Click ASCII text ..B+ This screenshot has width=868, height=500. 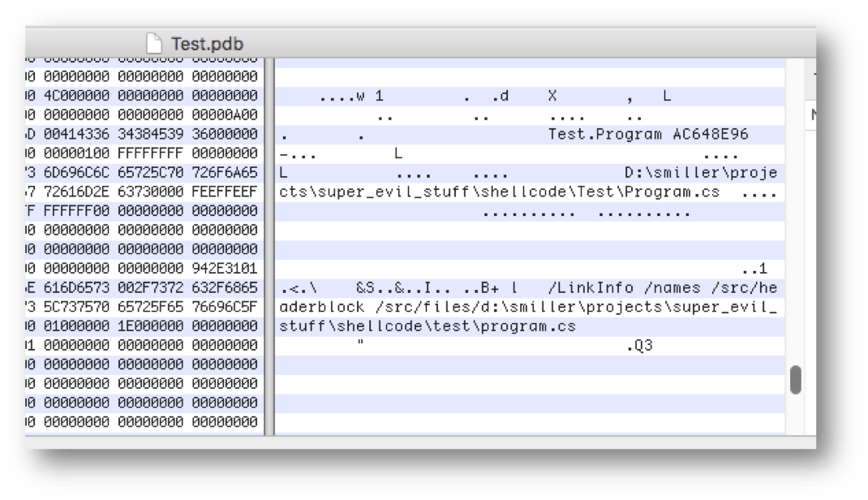tap(481, 288)
